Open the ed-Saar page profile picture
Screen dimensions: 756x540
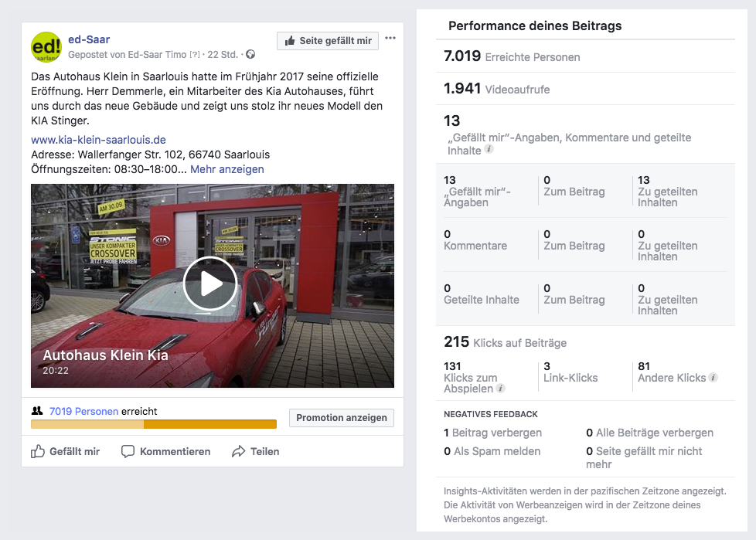[x=46, y=46]
